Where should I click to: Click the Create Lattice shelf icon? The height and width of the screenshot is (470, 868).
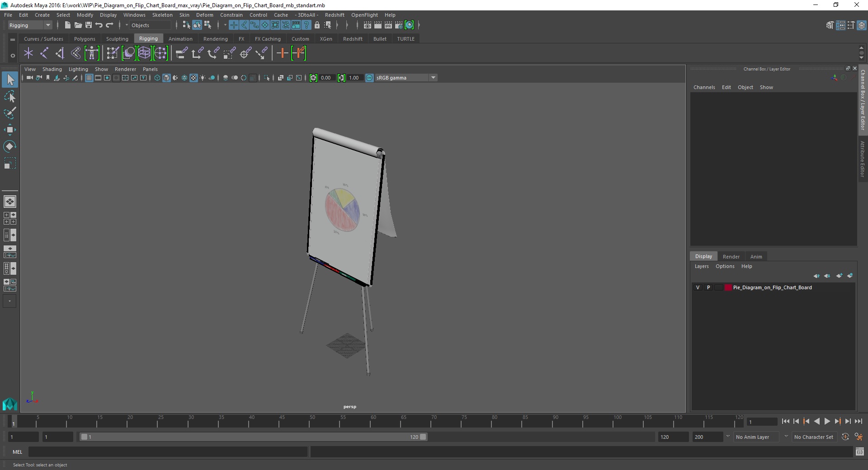[x=144, y=53]
